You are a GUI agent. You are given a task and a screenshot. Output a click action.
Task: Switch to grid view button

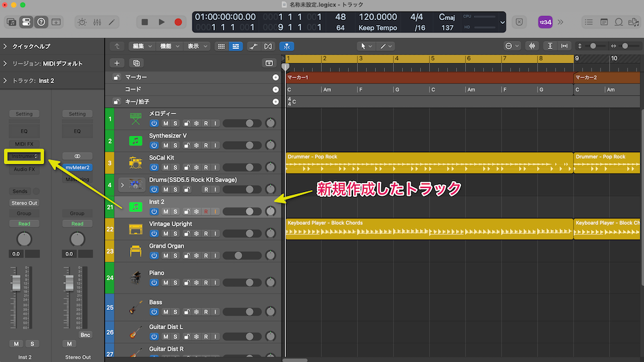[x=222, y=46]
